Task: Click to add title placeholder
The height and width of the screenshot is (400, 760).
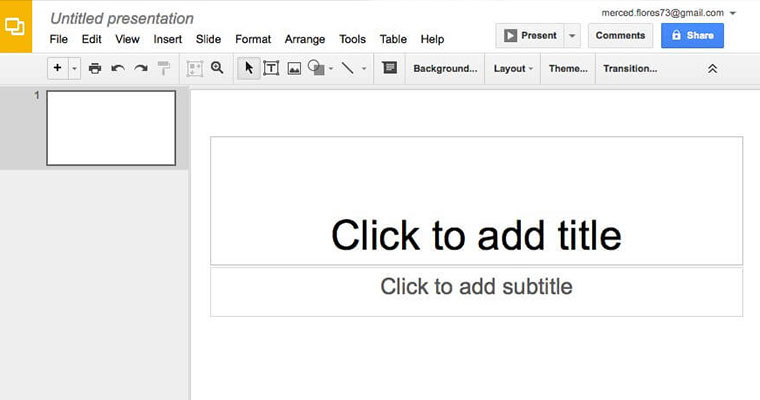Action: tap(476, 201)
